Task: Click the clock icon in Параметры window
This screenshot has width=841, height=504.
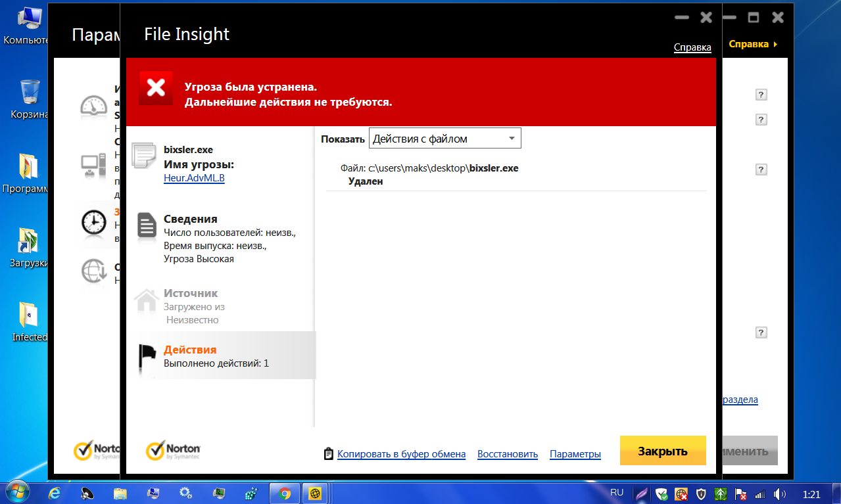Action: pyautogui.click(x=94, y=222)
